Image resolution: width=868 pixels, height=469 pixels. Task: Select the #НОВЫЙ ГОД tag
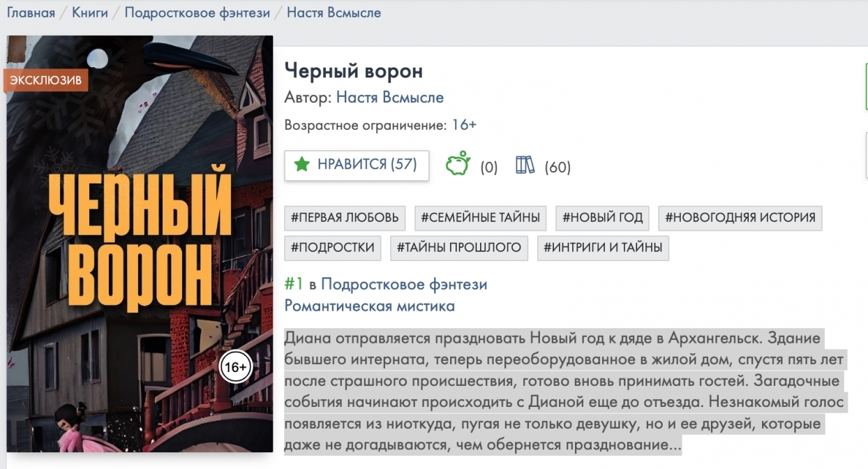[x=603, y=218]
